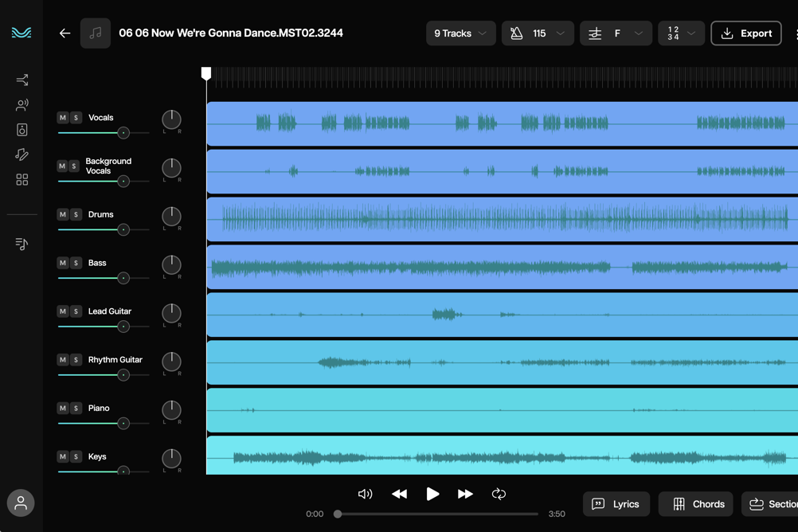
Task: Open the 115 tempo dropdown
Action: pyautogui.click(x=538, y=33)
